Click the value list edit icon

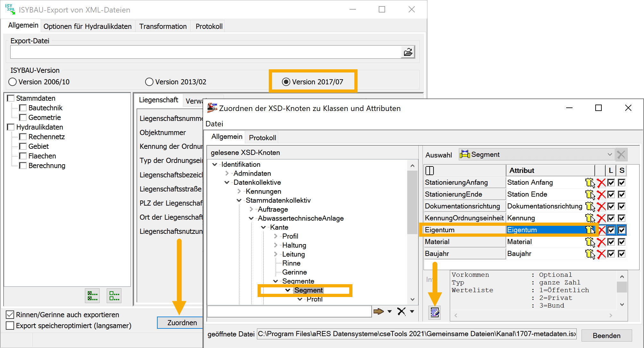435,312
